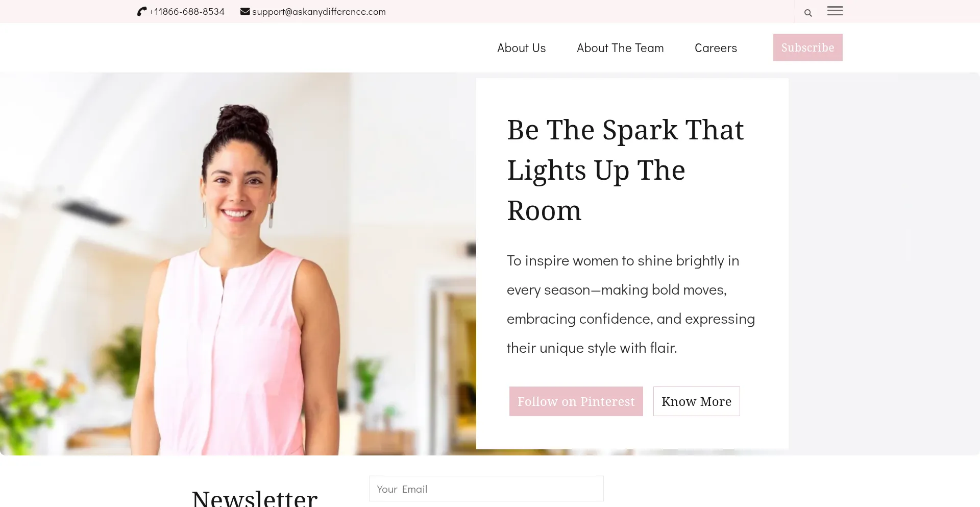Open the hamburger menu icon
The height and width of the screenshot is (507, 980).
(x=835, y=11)
